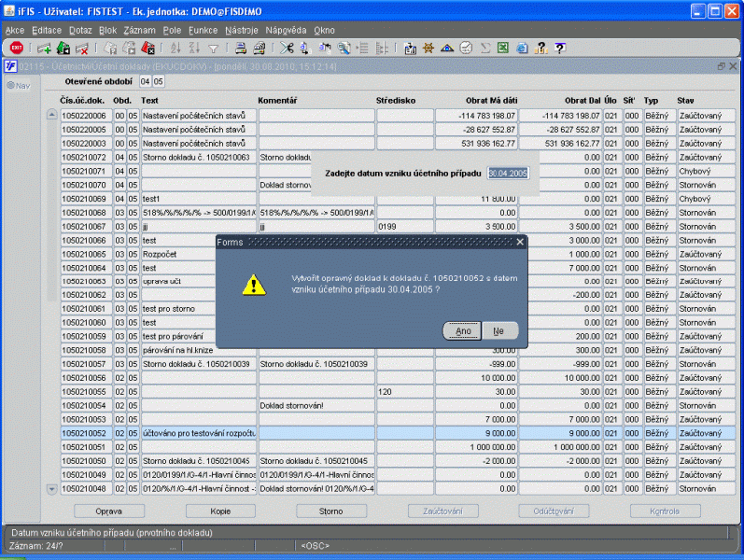744x560 pixels.
Task: Click the filter funnel toolbar icon
Action: tap(213, 48)
